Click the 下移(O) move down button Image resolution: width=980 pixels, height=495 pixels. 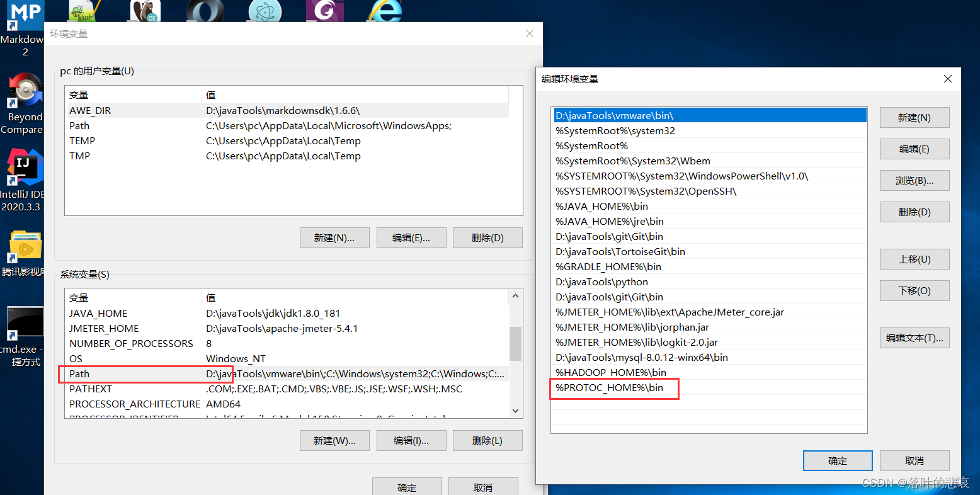(914, 290)
